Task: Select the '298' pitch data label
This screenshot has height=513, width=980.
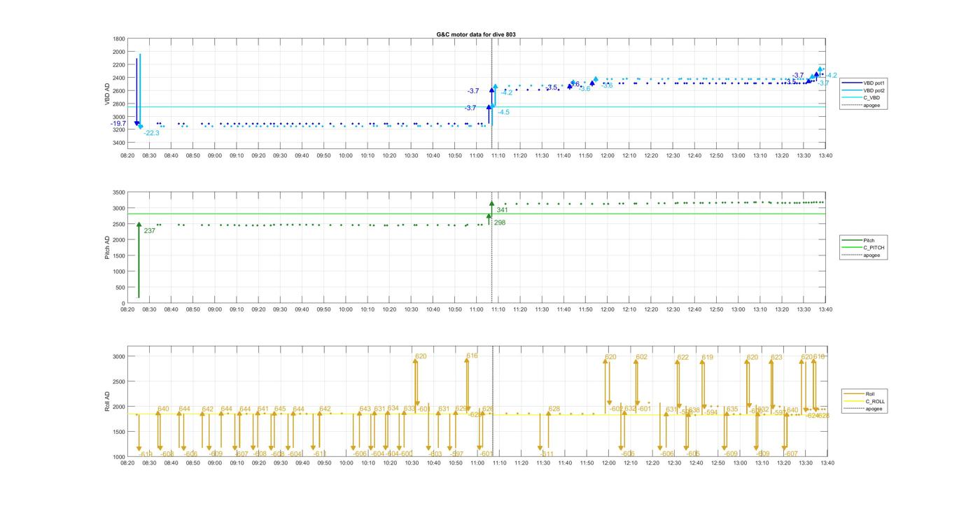Action: click(x=500, y=223)
